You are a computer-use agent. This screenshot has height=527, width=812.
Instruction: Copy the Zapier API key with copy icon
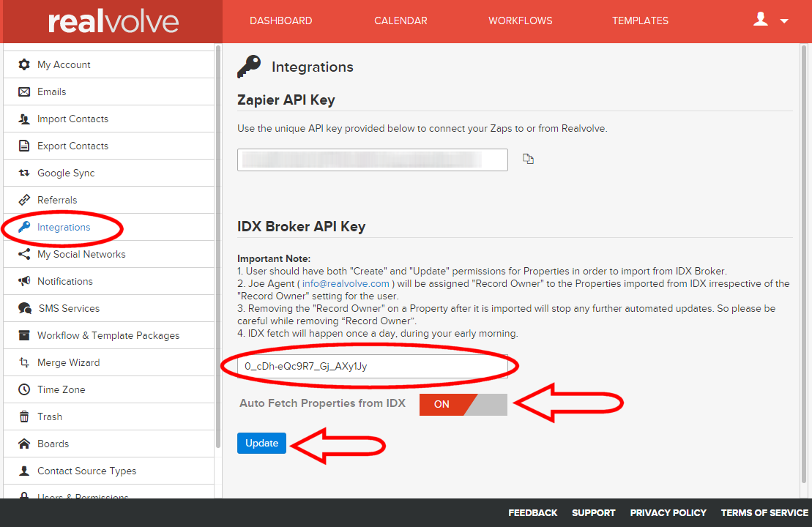pos(528,159)
